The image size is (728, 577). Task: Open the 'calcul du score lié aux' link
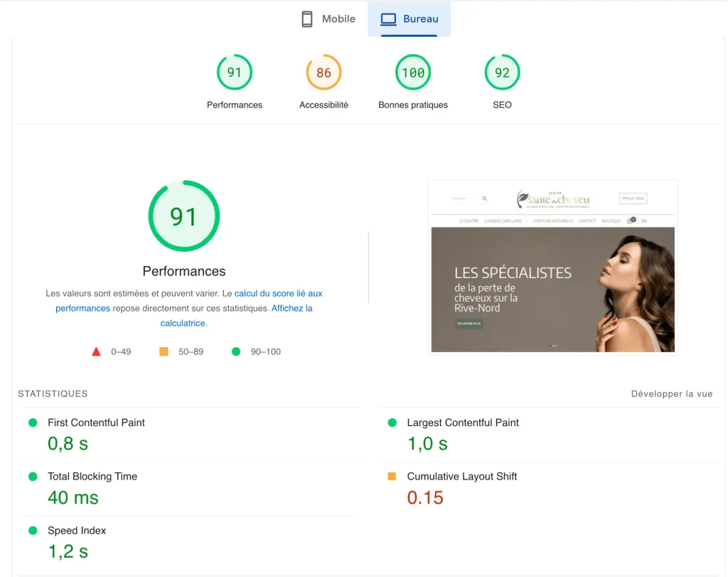click(278, 293)
